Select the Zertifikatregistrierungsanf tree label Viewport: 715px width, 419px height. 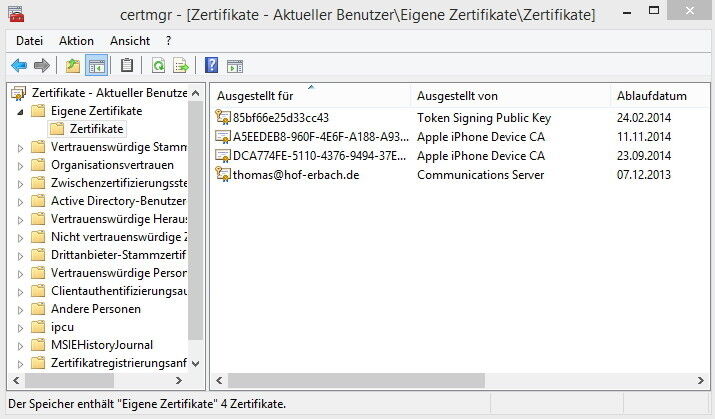119,363
